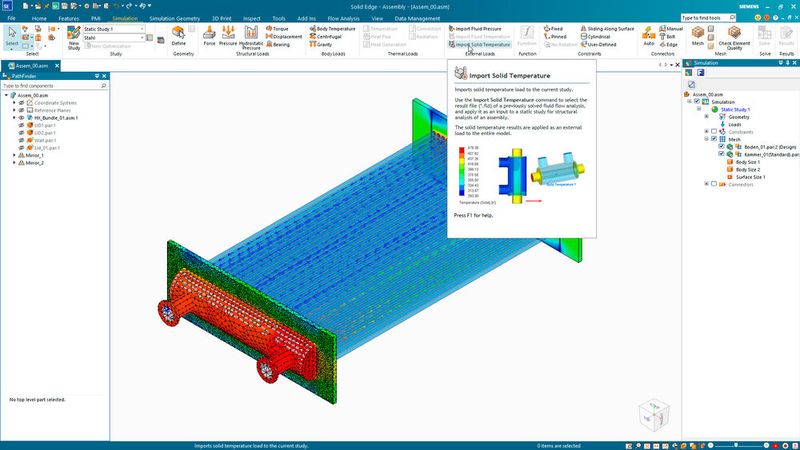
Task: Toggle visibility of HX_Bundle_01.asm:1
Action: [x=21, y=118]
